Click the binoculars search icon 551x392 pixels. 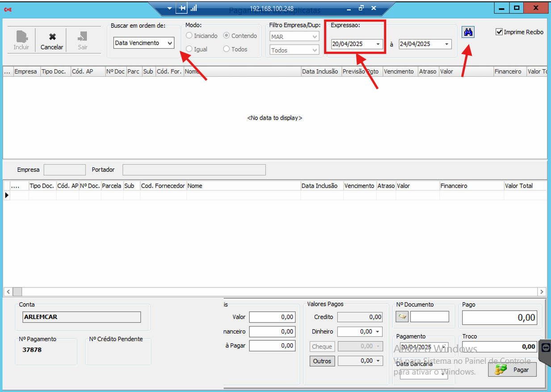468,32
